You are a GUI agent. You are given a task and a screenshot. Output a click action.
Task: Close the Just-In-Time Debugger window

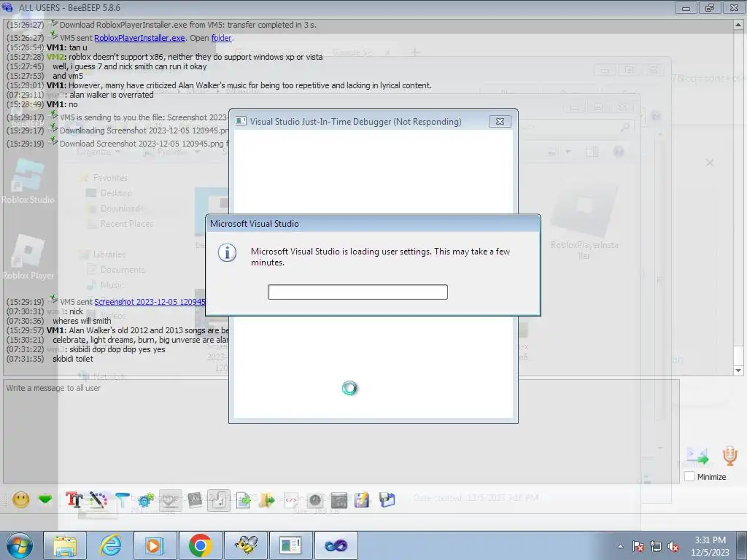(x=500, y=122)
